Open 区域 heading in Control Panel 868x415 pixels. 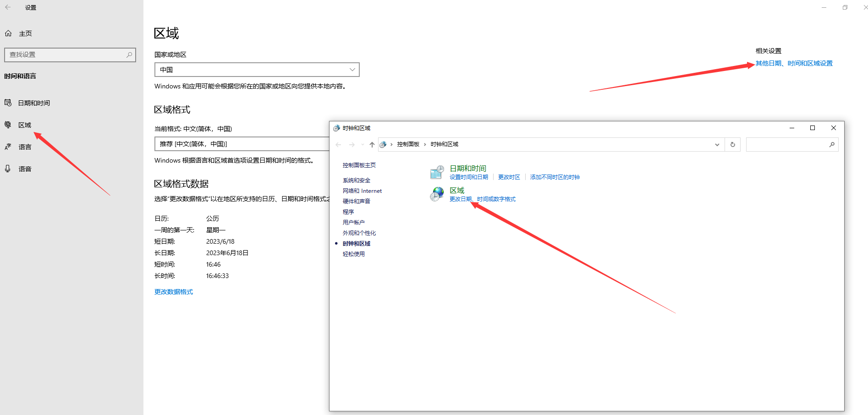tap(457, 191)
